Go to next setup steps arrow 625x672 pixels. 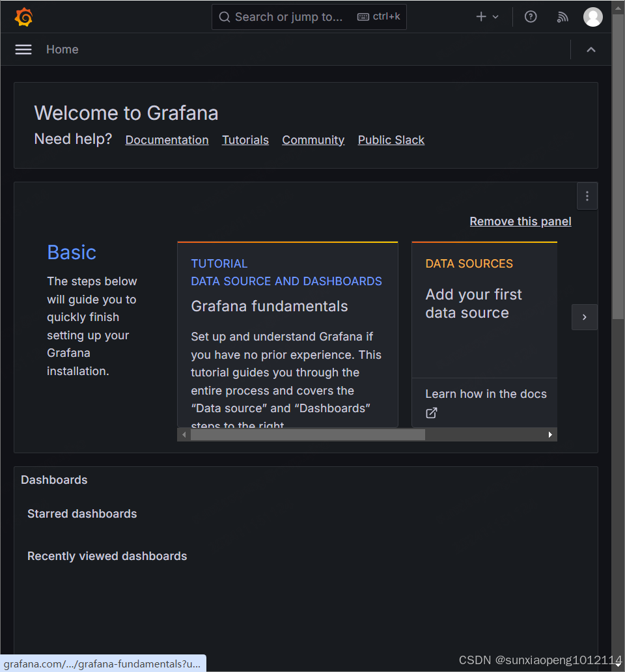[x=584, y=317]
